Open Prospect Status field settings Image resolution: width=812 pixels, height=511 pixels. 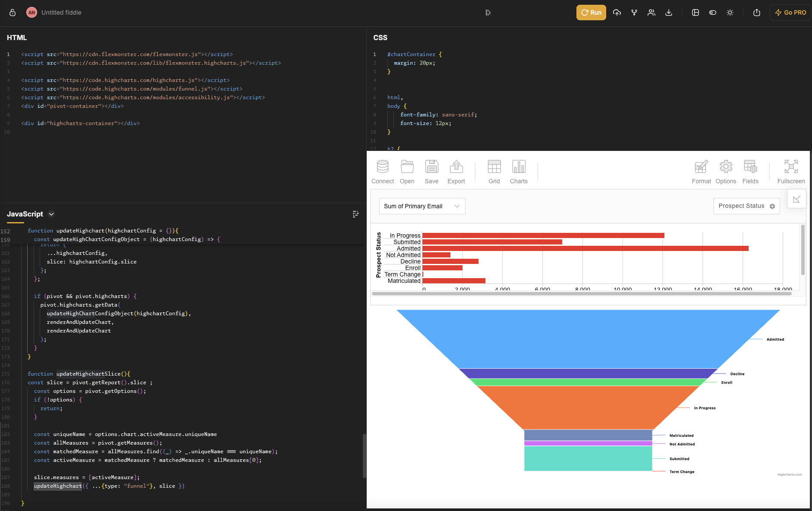coord(772,207)
